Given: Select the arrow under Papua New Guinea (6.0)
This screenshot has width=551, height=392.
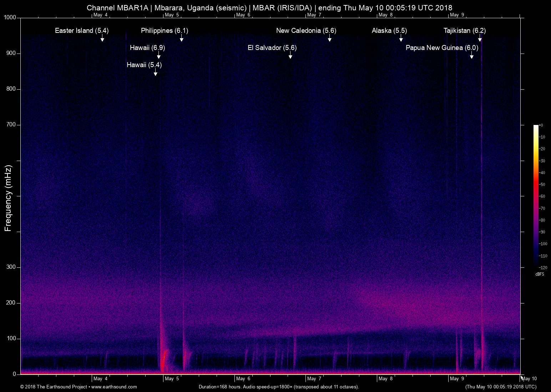Looking at the screenshot, I should click(471, 55).
